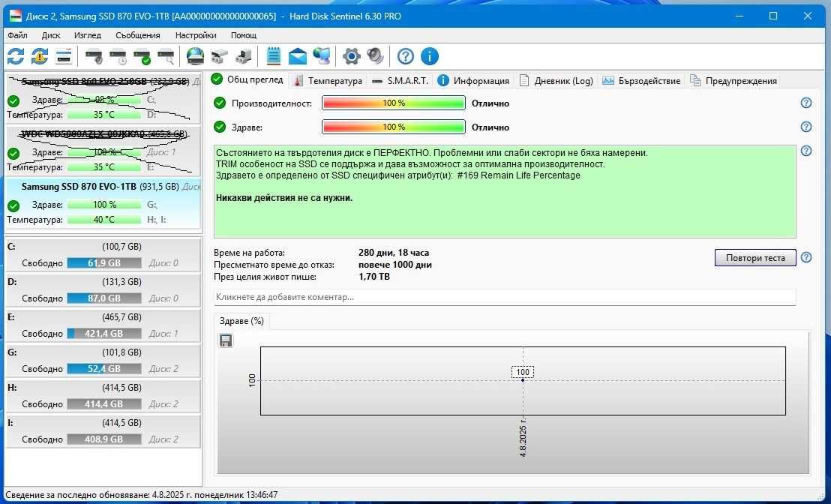Select the I: partition entry

pyautogui.click(x=103, y=430)
